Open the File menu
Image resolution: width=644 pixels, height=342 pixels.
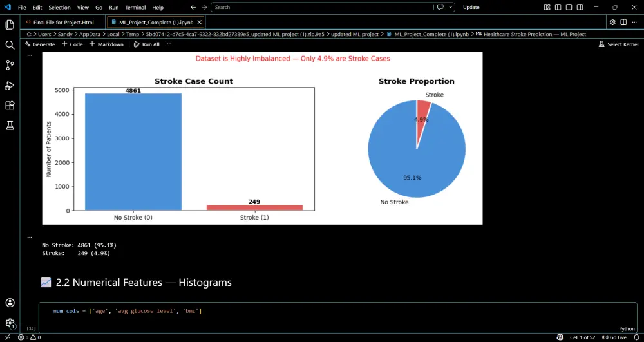click(22, 7)
